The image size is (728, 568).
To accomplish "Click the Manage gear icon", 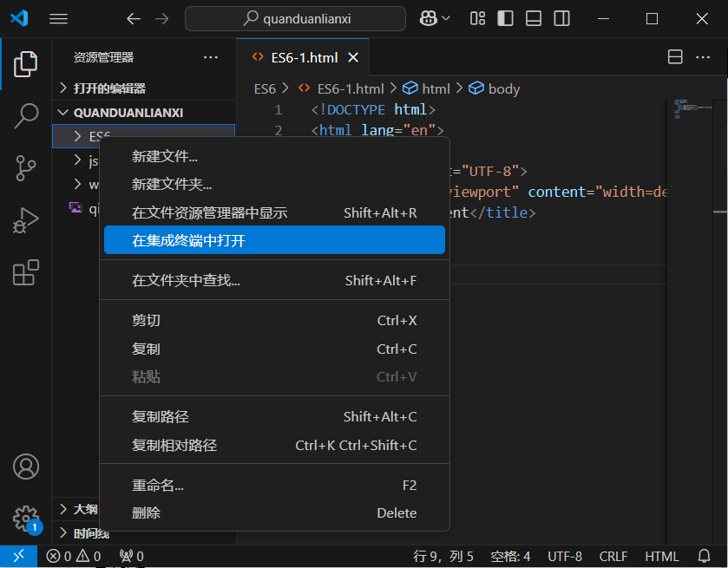I will [x=26, y=519].
